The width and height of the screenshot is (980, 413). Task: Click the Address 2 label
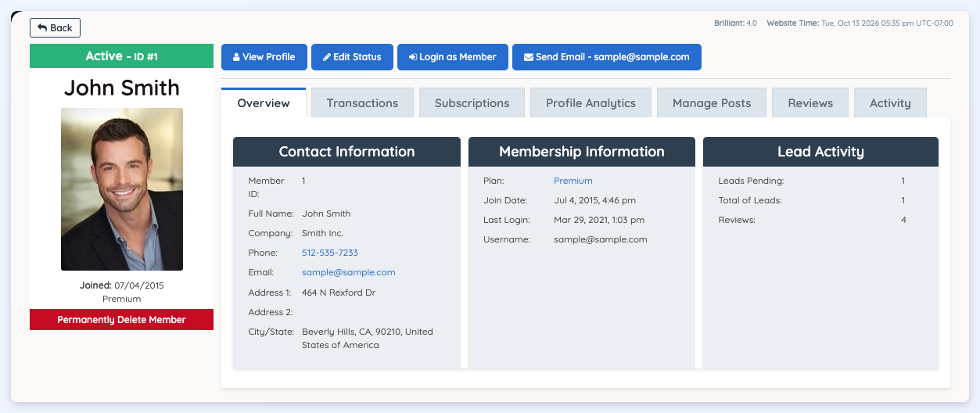(271, 312)
